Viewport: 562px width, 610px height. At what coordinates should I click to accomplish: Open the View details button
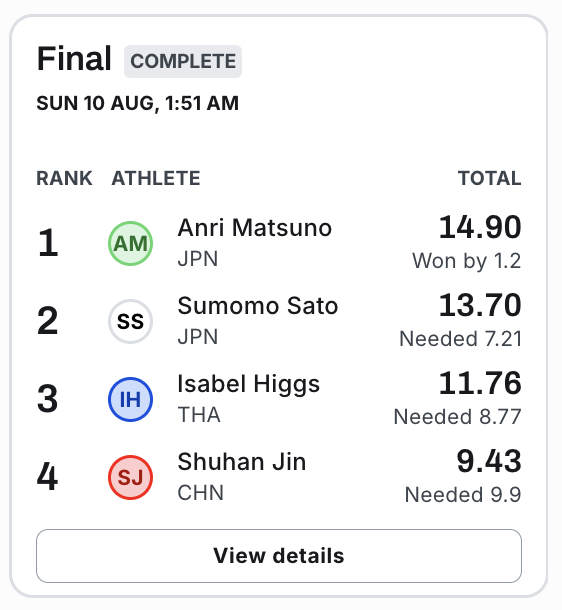point(279,556)
